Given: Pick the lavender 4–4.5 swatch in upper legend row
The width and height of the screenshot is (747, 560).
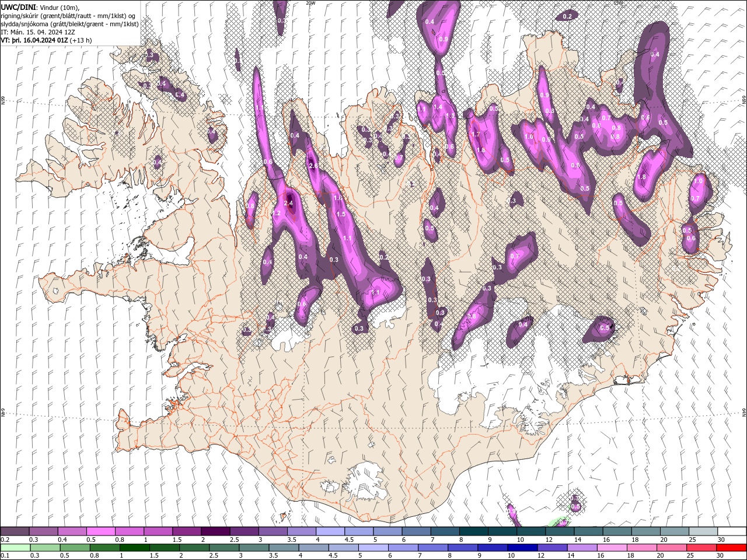Looking at the screenshot, I should pos(330,531).
